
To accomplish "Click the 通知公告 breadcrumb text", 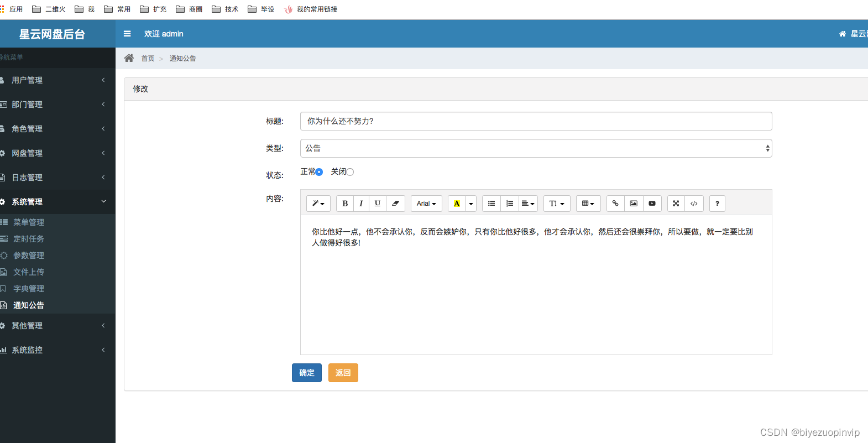I will (182, 59).
